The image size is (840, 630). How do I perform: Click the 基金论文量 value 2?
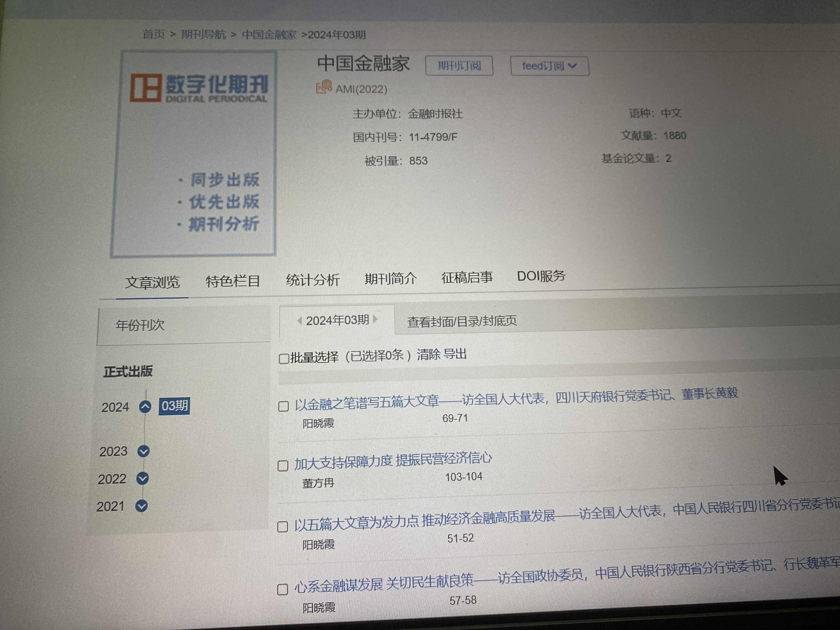tap(668, 158)
